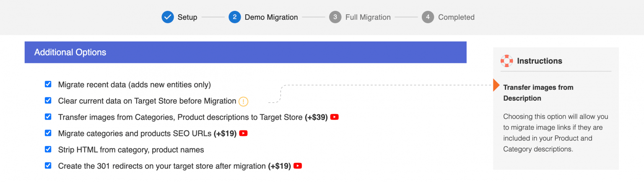Open the Full Migration step label
644x182 pixels.
(368, 17)
